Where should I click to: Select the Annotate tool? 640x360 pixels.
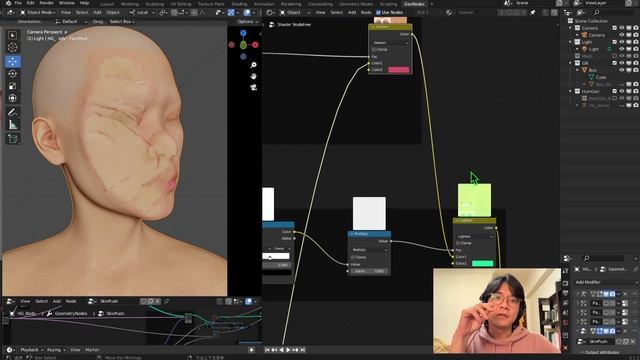(x=13, y=112)
